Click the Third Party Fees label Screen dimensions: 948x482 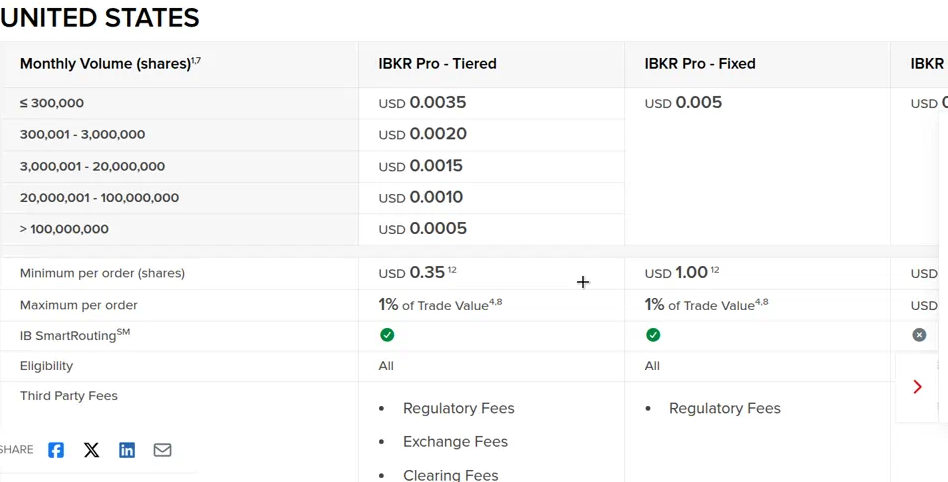point(68,396)
